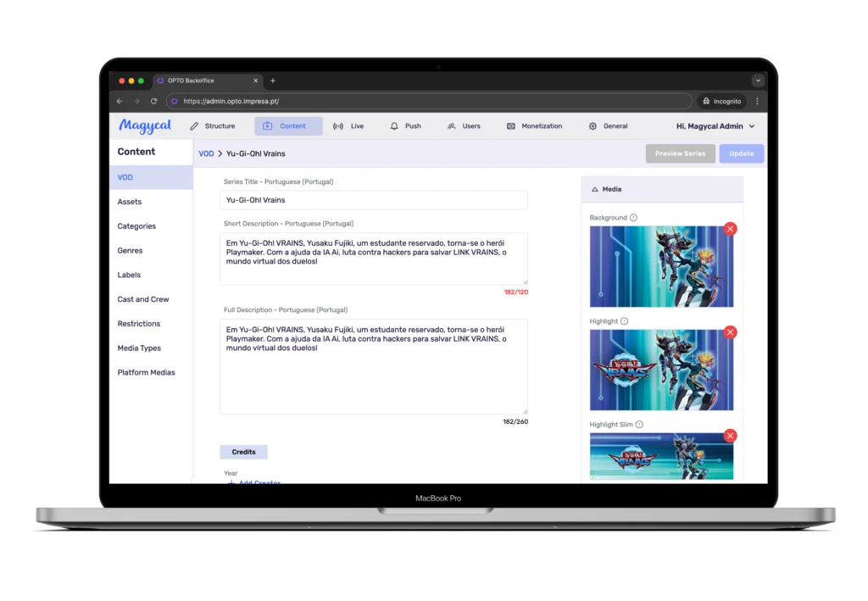Screen dimensions: 868x601
Task: Delete the Highlight media image
Action: [x=731, y=332]
